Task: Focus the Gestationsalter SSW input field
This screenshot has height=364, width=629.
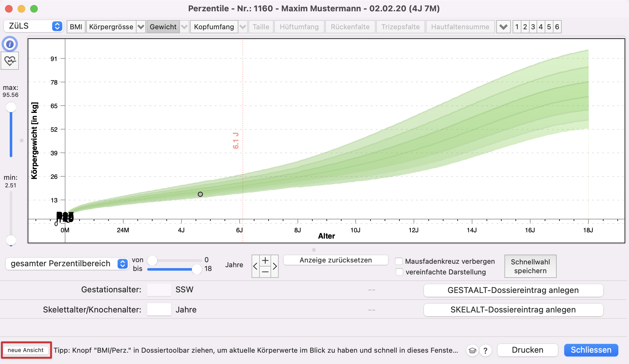Action: point(159,290)
